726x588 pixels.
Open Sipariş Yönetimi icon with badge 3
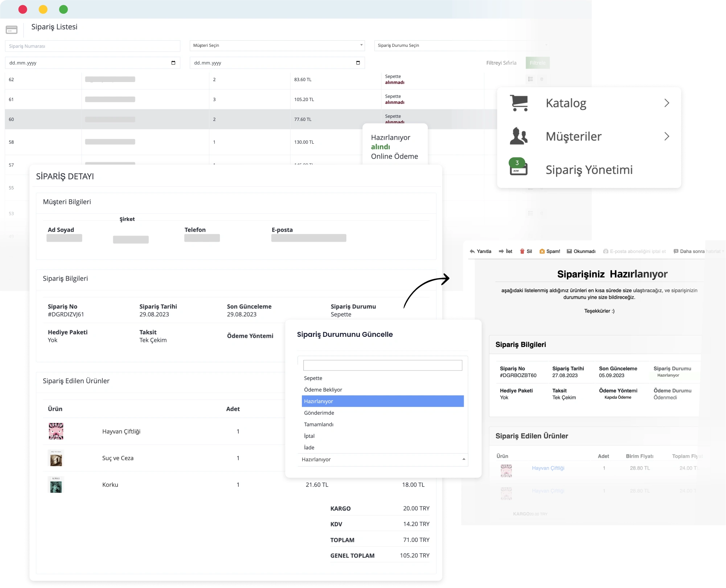pyautogui.click(x=518, y=167)
